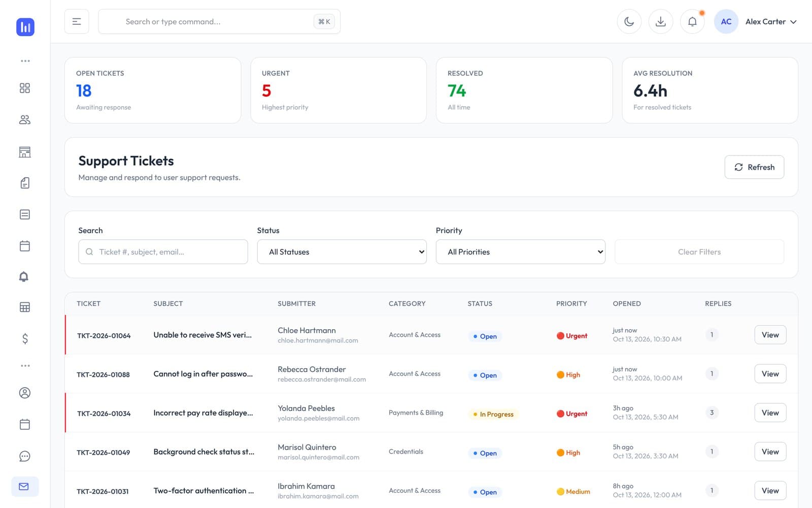Click submitter name Ibrahim Kamara
This screenshot has height=508, width=812.
coord(306,486)
